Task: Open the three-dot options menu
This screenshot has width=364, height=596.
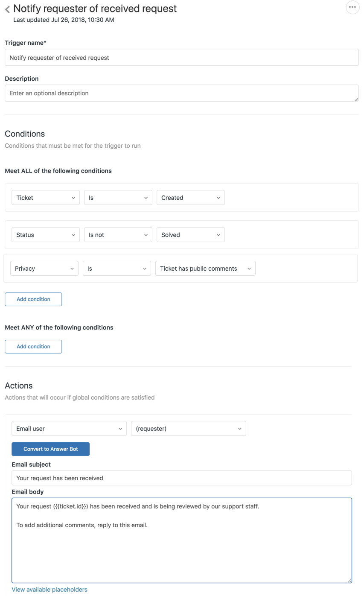Action: point(352,7)
